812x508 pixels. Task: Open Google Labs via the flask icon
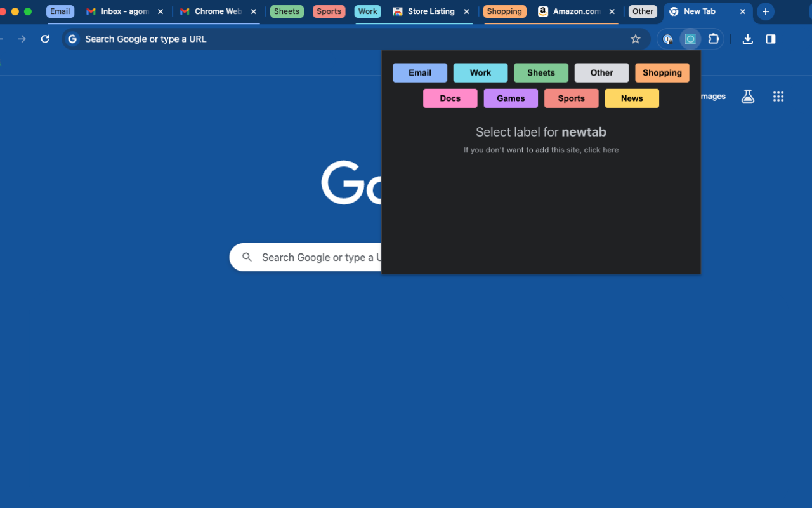[x=747, y=96]
